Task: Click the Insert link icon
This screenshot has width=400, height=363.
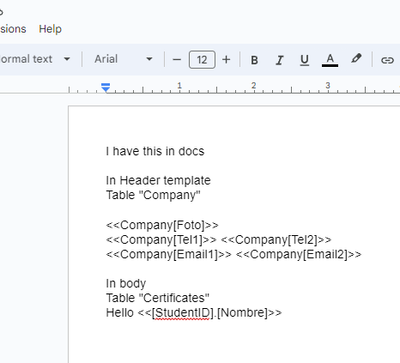Action: coord(387,60)
